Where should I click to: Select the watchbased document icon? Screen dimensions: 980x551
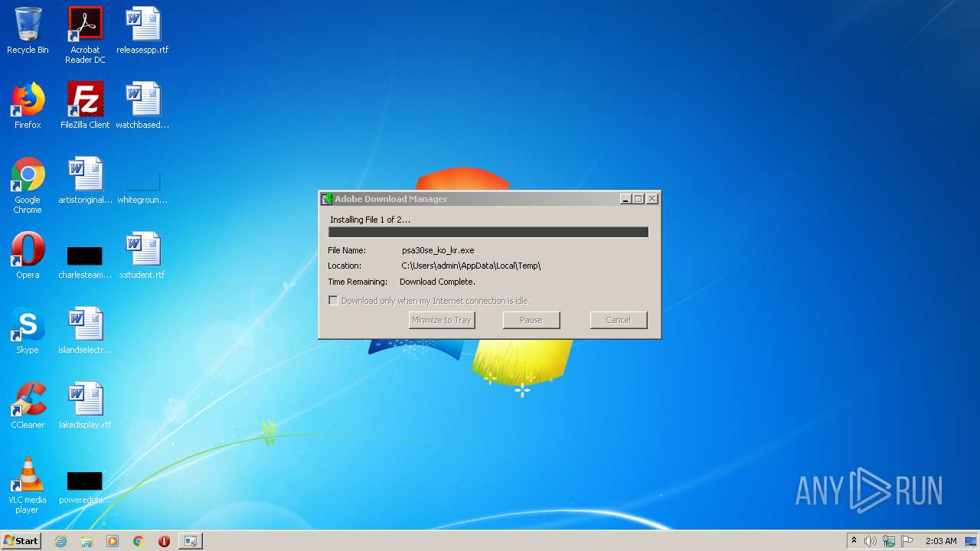pyautogui.click(x=142, y=106)
